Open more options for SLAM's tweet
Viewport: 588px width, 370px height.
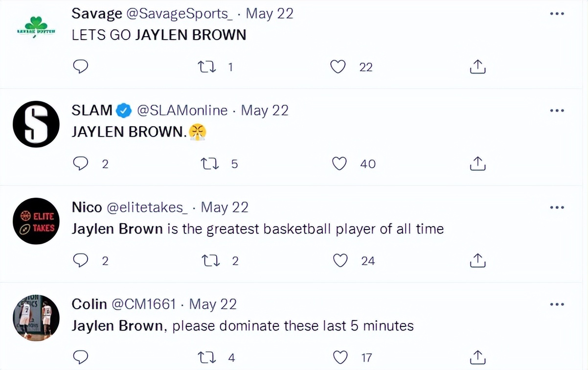coord(557,111)
